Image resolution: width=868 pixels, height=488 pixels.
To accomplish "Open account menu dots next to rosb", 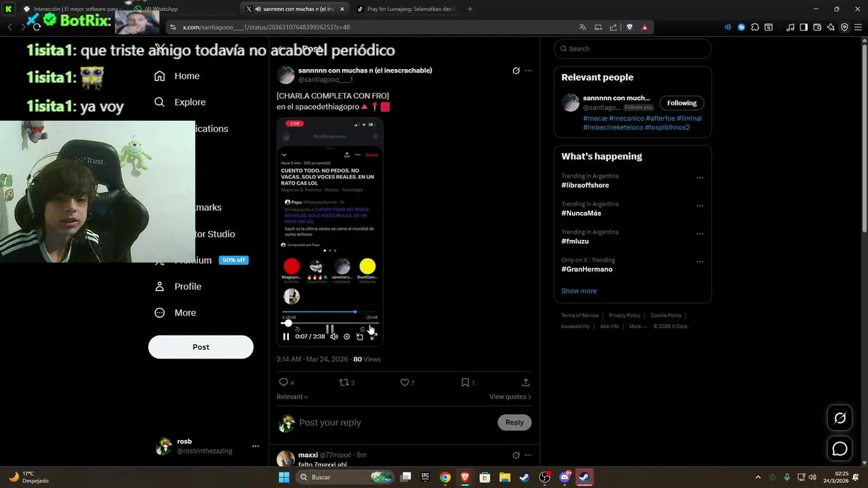I will 256,446.
